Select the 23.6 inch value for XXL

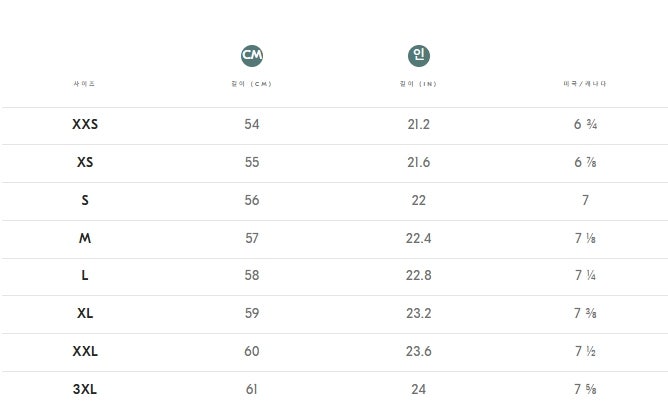pos(418,351)
